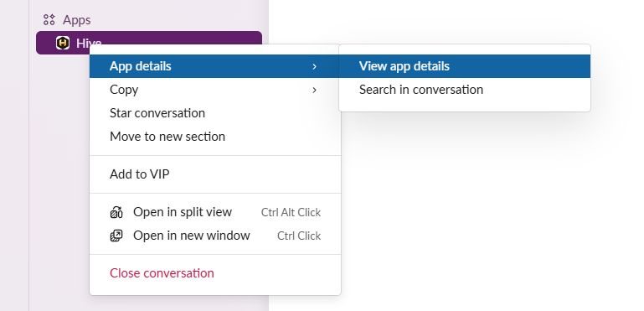644x311 pixels.
Task: Choose Search in conversation
Action: (x=465, y=90)
